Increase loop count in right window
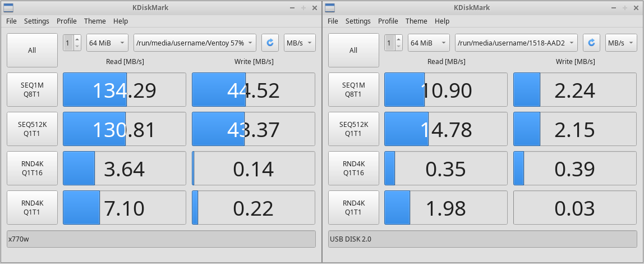 pos(399,39)
